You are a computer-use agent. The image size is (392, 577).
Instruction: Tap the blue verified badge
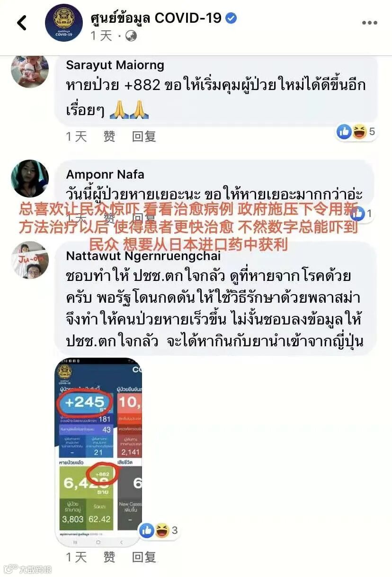(x=231, y=18)
